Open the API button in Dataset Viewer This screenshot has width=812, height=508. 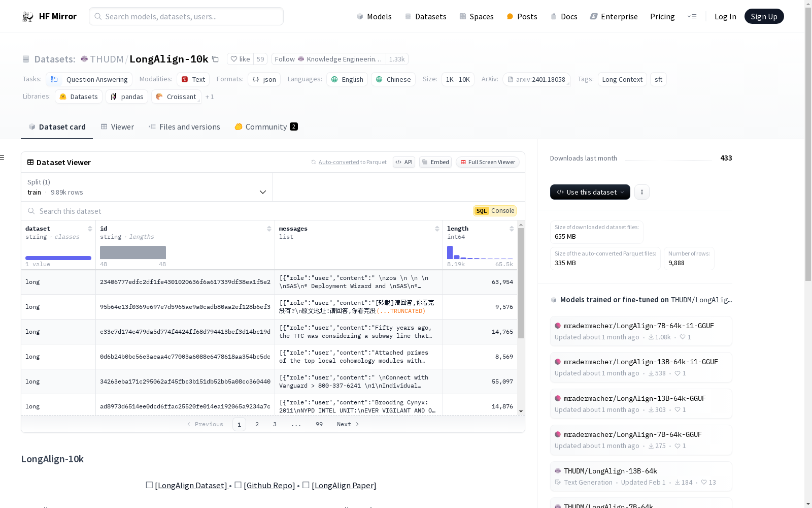[404, 162]
